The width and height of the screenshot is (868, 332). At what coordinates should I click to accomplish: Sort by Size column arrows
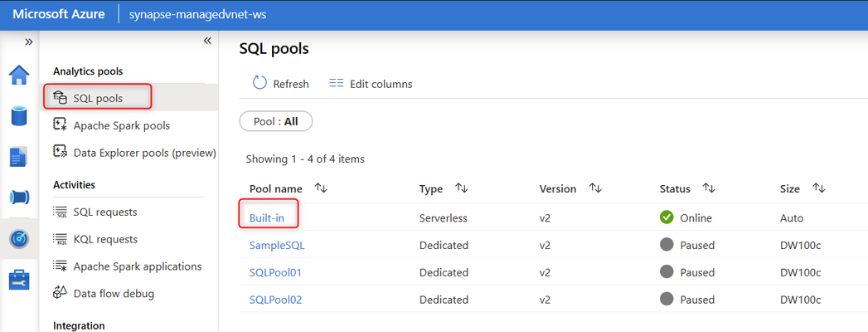[819, 188]
